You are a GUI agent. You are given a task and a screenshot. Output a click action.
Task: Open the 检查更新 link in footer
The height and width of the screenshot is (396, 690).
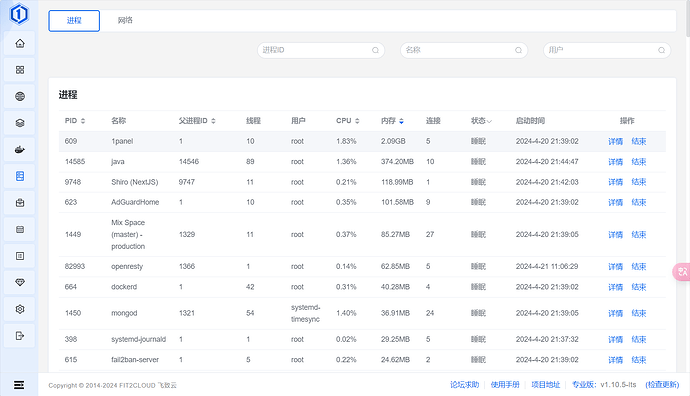pyautogui.click(x=662, y=385)
